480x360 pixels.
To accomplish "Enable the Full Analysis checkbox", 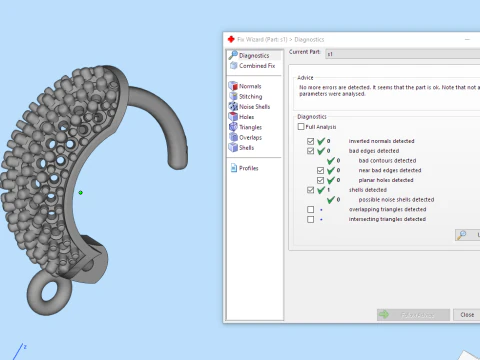I will (301, 127).
